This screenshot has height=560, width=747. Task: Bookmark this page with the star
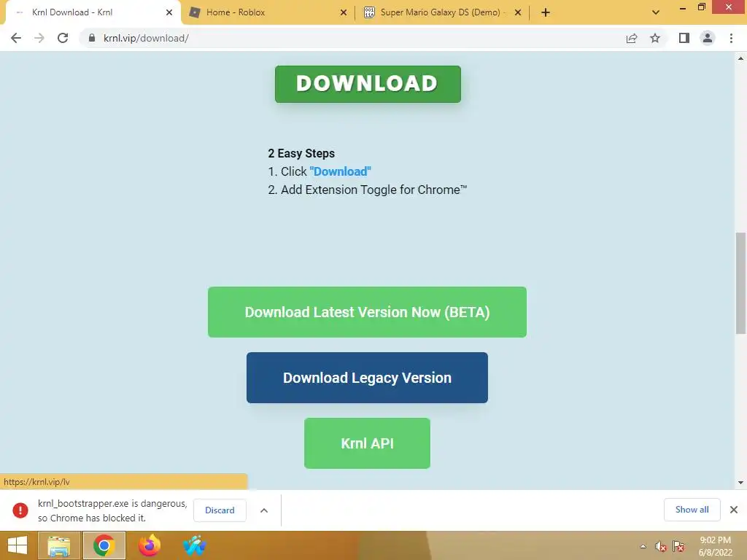click(x=655, y=38)
